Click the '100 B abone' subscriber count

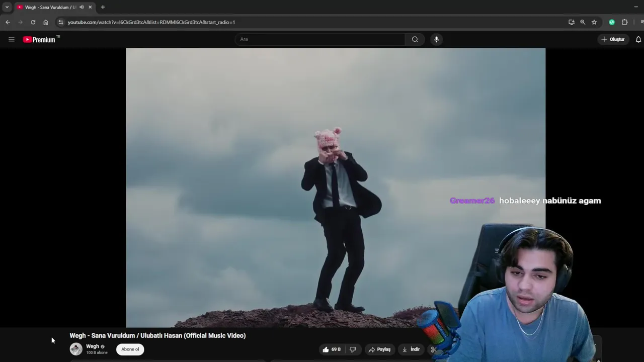[97, 352]
